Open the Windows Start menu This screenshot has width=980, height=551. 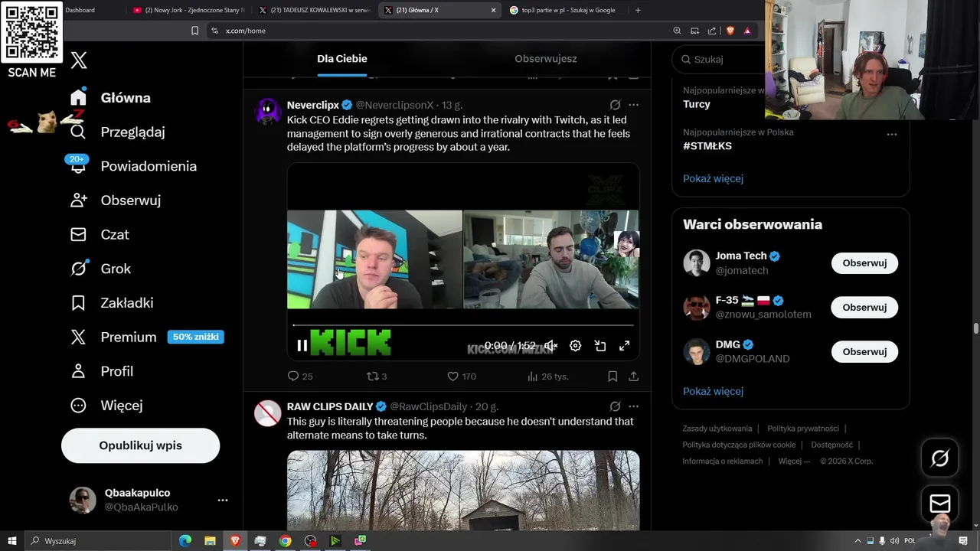tap(11, 541)
